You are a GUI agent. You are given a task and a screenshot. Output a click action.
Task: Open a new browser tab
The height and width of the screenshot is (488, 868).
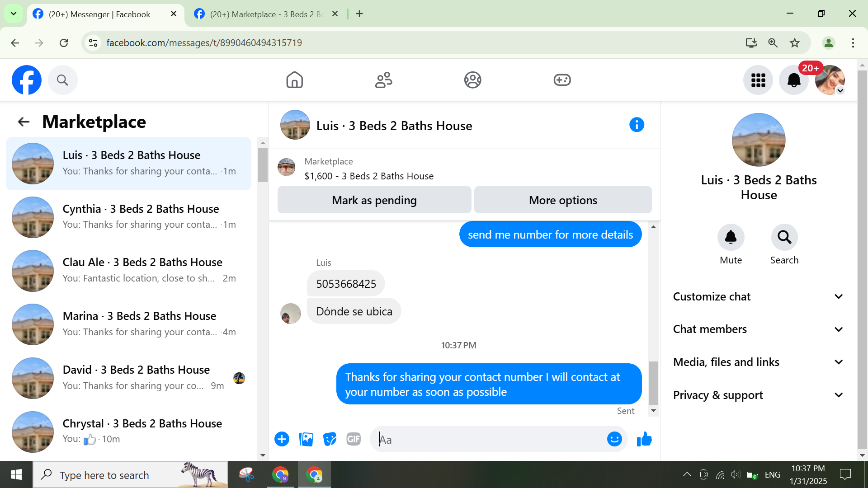(x=359, y=14)
